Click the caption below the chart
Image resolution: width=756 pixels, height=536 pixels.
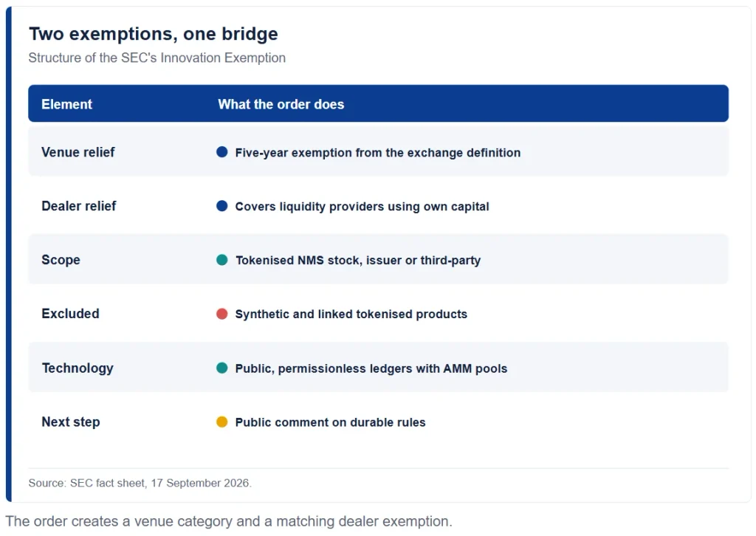[x=229, y=521]
